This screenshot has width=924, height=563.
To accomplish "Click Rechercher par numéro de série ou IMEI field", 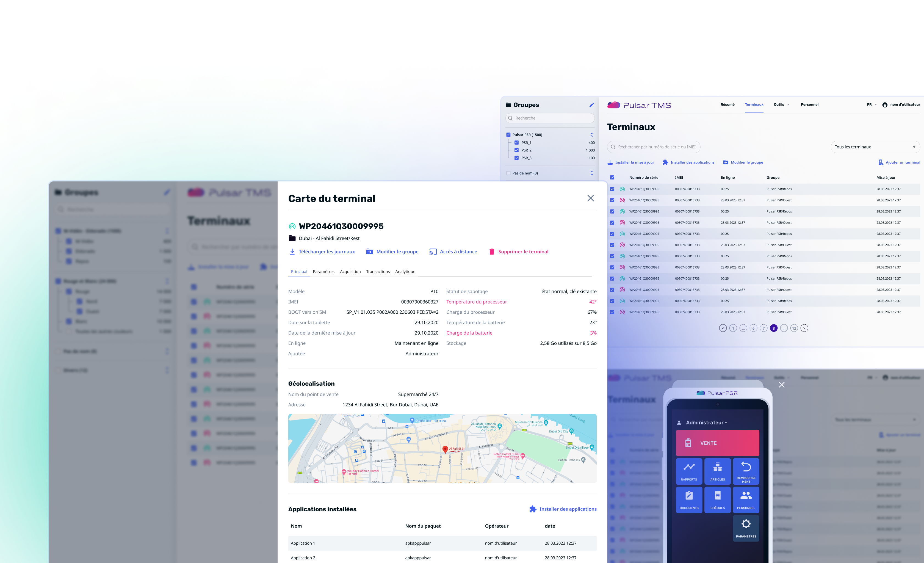I will pos(654,147).
